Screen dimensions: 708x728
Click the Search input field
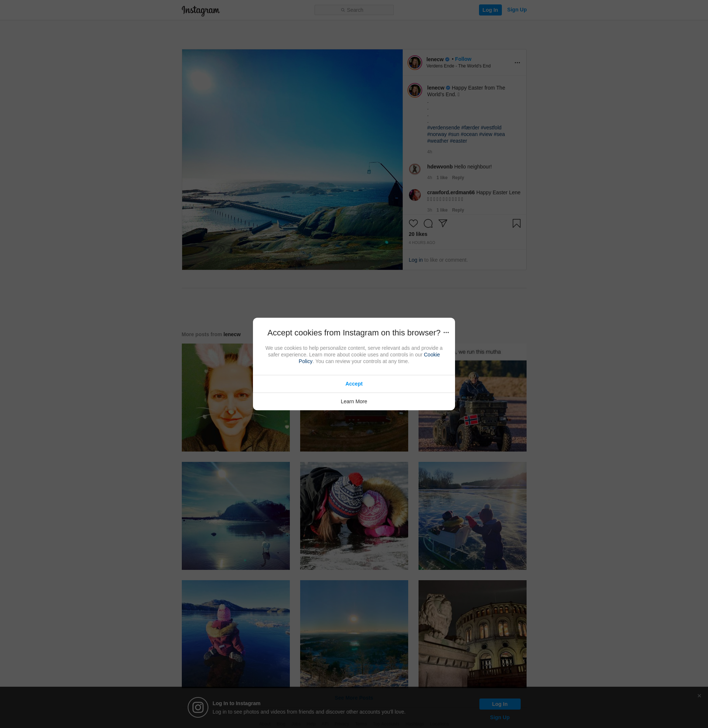(x=354, y=10)
